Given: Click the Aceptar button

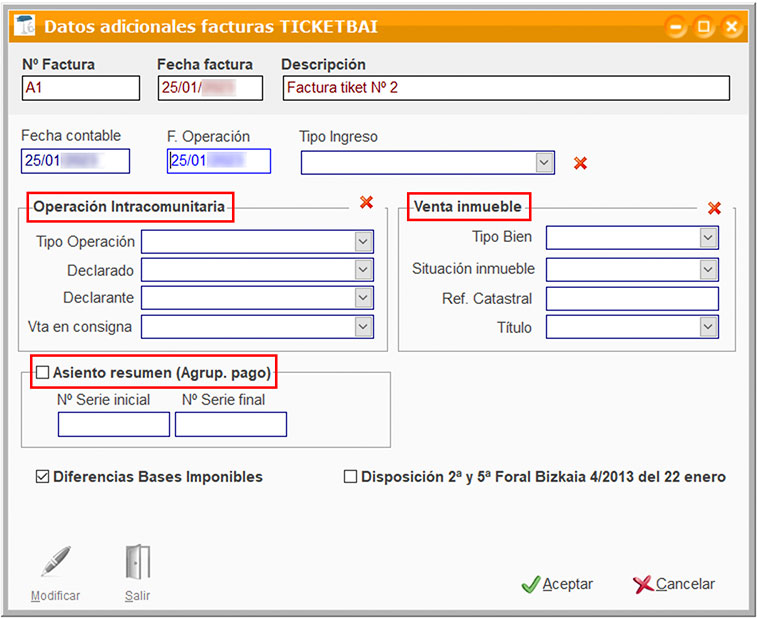Looking at the screenshot, I should (x=557, y=584).
